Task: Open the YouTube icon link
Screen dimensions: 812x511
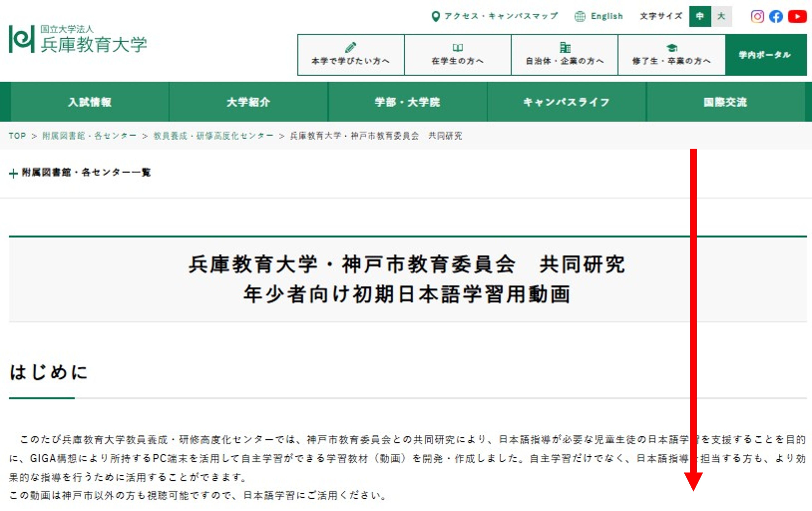Action: (797, 17)
